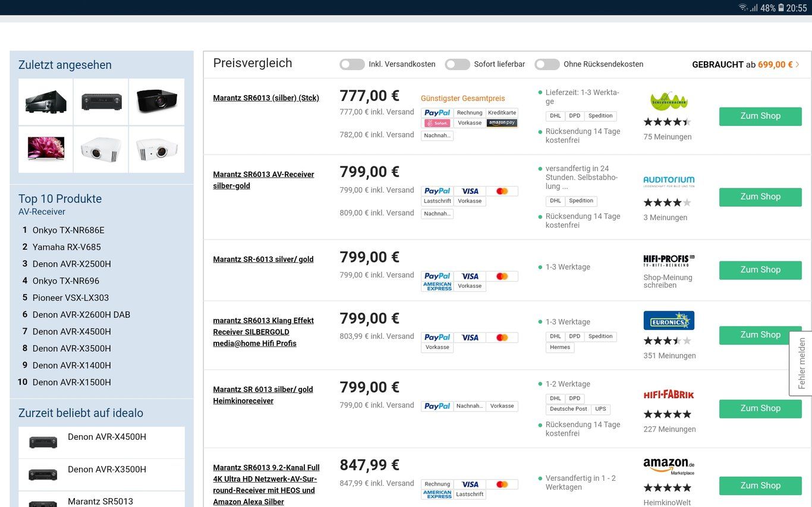This screenshot has width=812, height=507.
Task: Open Marantz SR6013 AV-Receiver silber-gold link
Action: (263, 180)
